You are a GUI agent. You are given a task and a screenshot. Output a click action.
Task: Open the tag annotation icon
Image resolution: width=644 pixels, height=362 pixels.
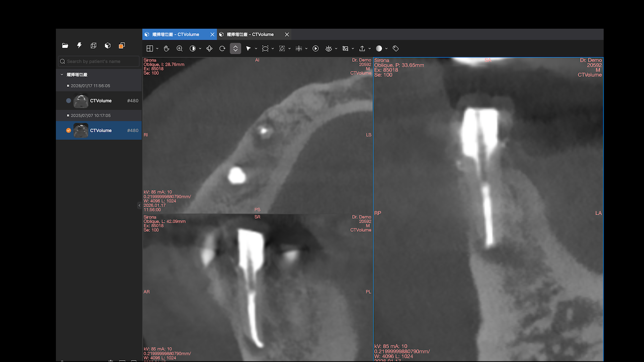tap(395, 48)
